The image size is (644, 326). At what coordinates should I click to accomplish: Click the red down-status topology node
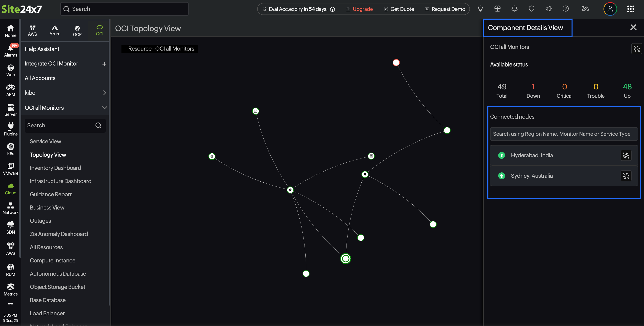(x=396, y=63)
